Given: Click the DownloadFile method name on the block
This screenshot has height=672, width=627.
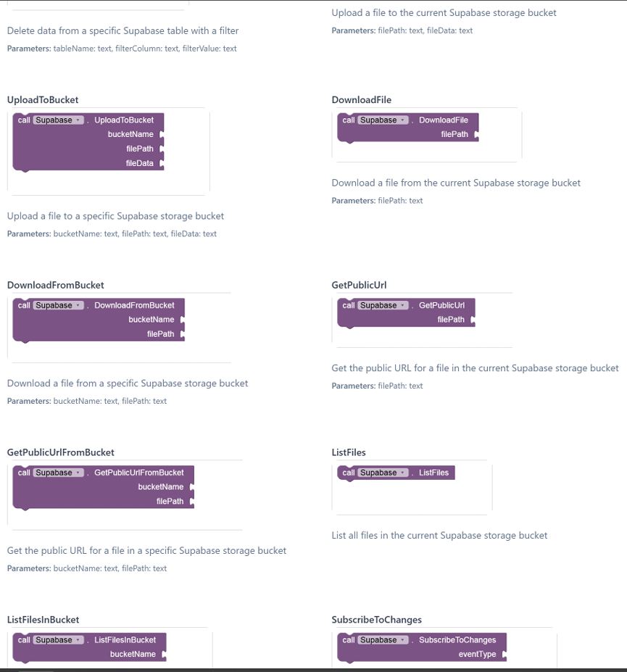Looking at the screenshot, I should point(444,120).
